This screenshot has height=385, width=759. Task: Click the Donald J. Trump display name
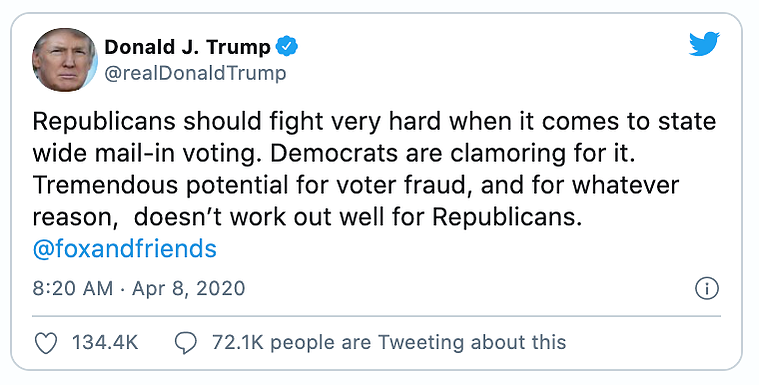(187, 47)
